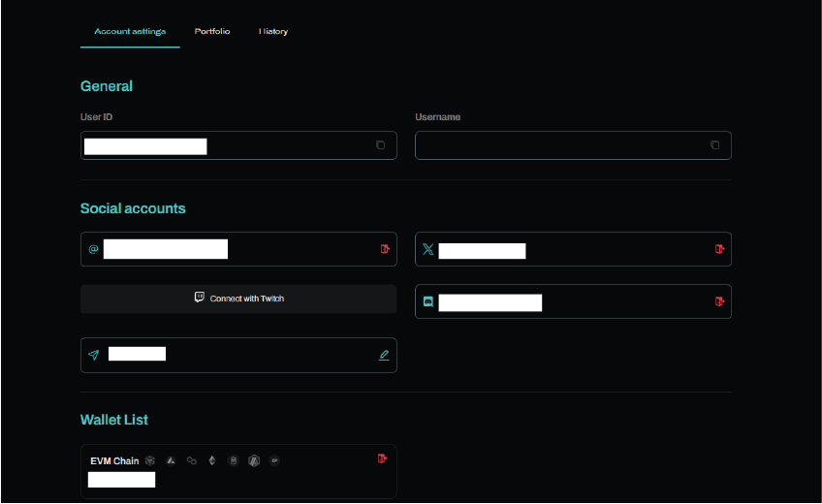The image size is (822, 504).
Task: Click the Avalanche chain icon
Action: [171, 460]
